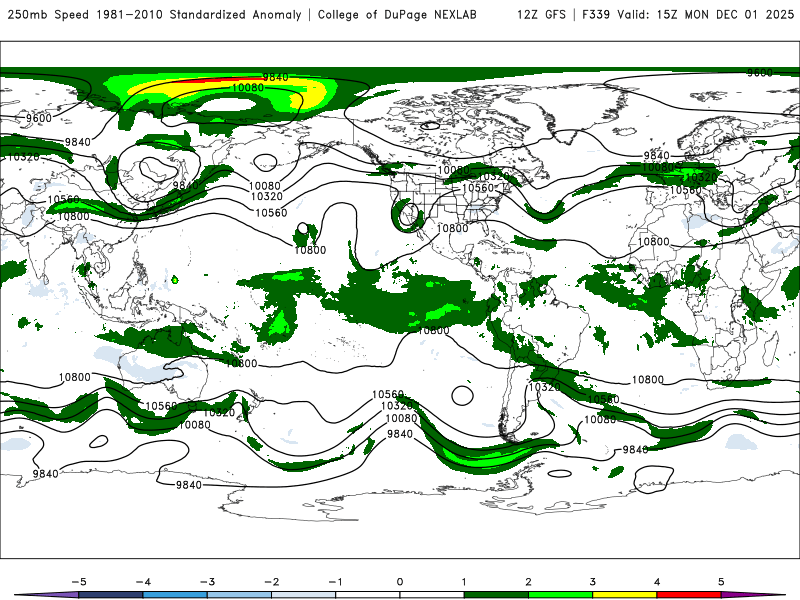This screenshot has width=800, height=600.
Task: Click the "College of DuPage NEXLAB" text
Action: click(397, 14)
